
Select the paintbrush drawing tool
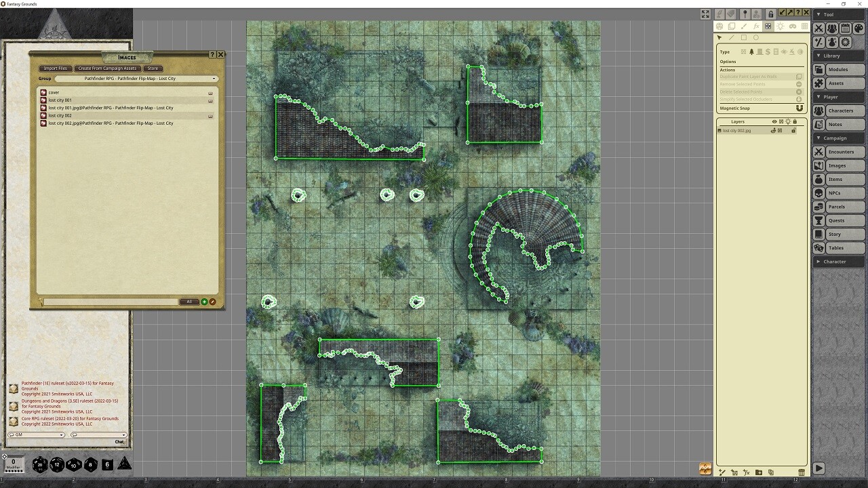click(x=744, y=26)
